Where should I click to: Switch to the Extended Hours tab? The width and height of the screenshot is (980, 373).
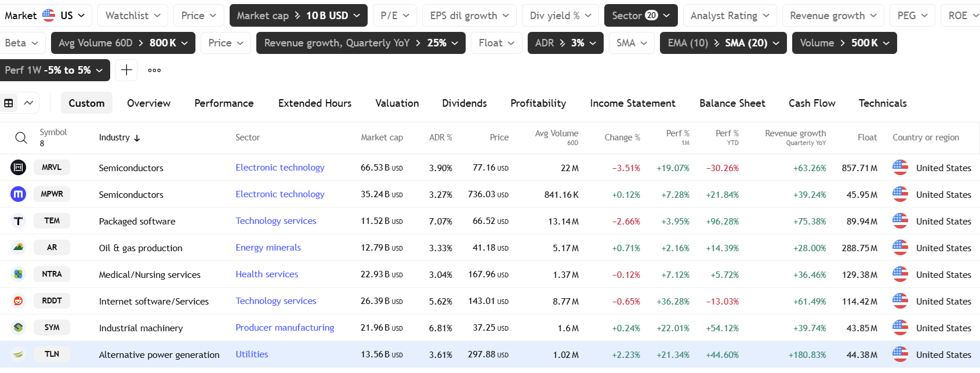click(x=315, y=103)
